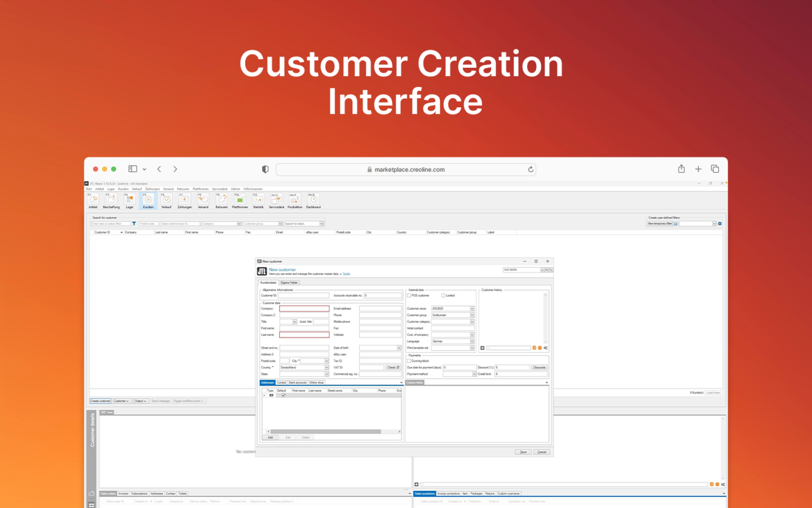This screenshot has height=508, width=812.
Task: Open the Statistik toolbar icon
Action: point(258,201)
